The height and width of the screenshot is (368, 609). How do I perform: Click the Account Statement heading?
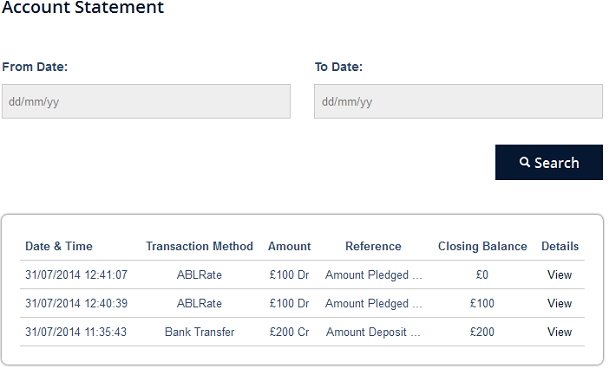(x=83, y=7)
